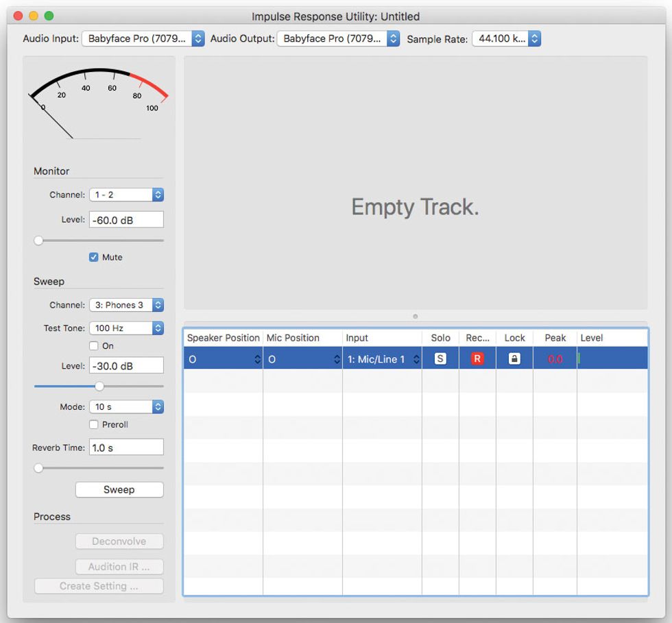
Task: Open the Sample Rate dropdown
Action: [506, 39]
